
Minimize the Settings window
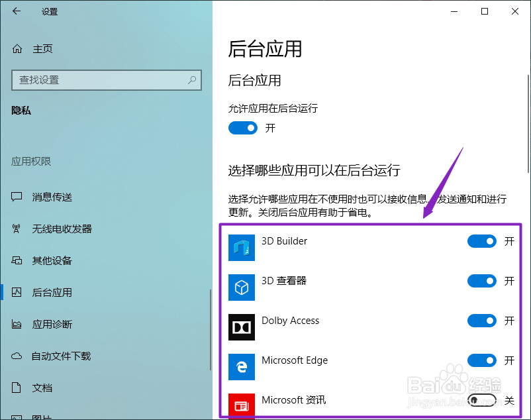coord(454,11)
